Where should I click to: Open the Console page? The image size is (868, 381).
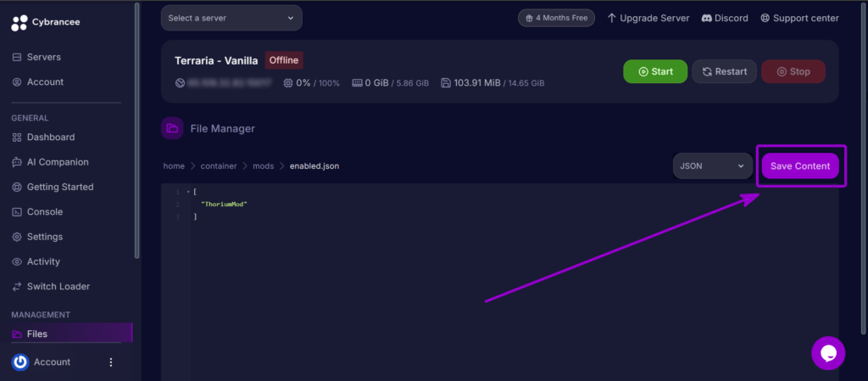pyautogui.click(x=45, y=212)
